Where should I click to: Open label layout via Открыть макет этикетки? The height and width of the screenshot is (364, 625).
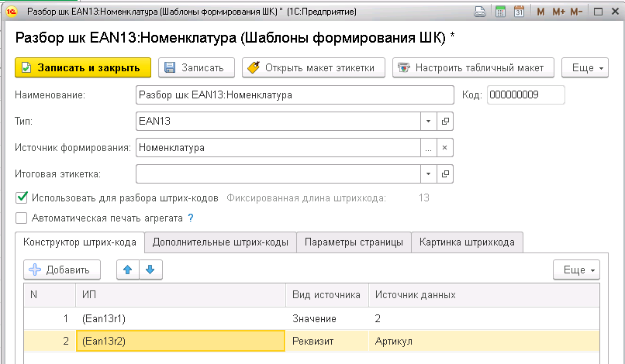[314, 67]
